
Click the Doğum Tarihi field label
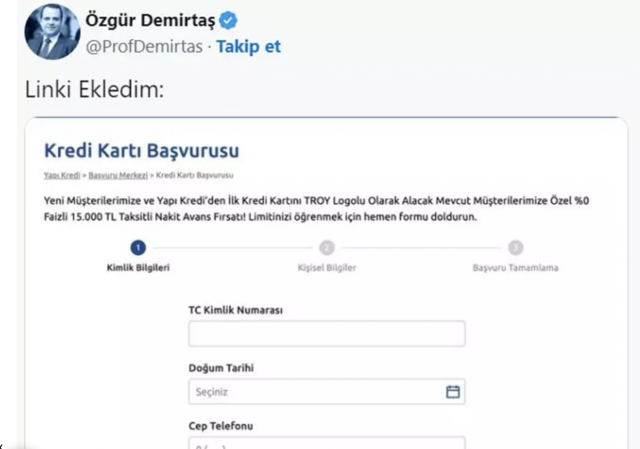coord(221,368)
